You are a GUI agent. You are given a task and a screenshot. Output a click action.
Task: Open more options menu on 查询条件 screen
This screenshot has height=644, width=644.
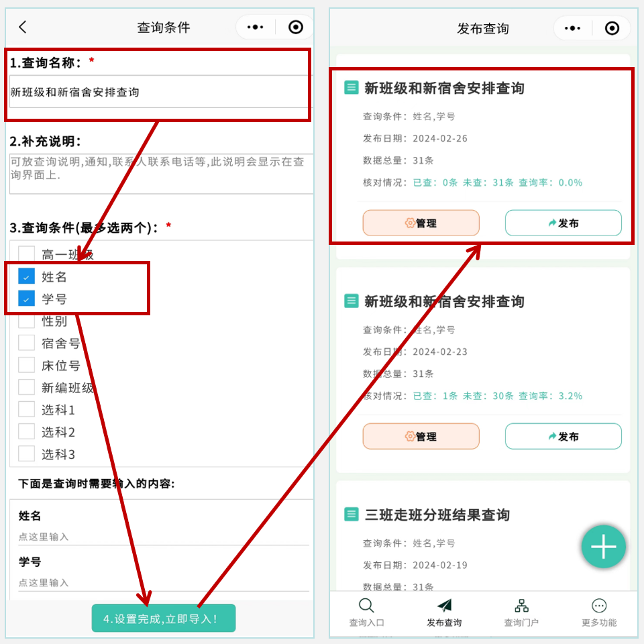[x=255, y=27]
